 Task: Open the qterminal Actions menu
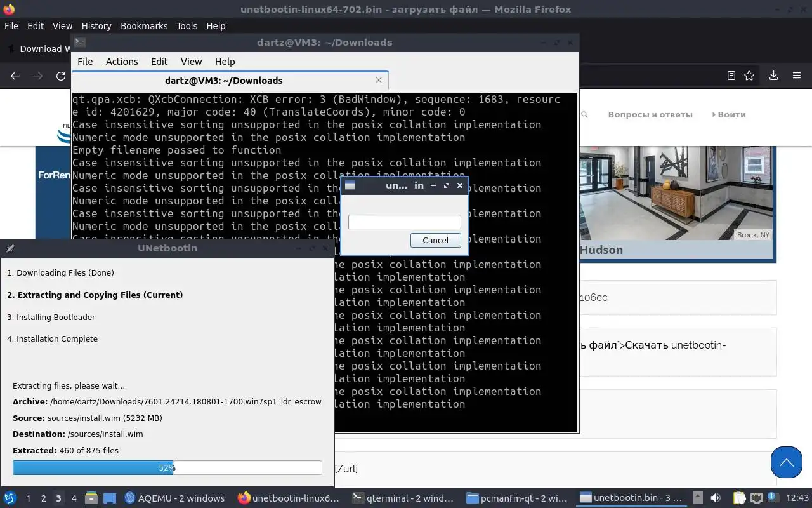pos(122,62)
